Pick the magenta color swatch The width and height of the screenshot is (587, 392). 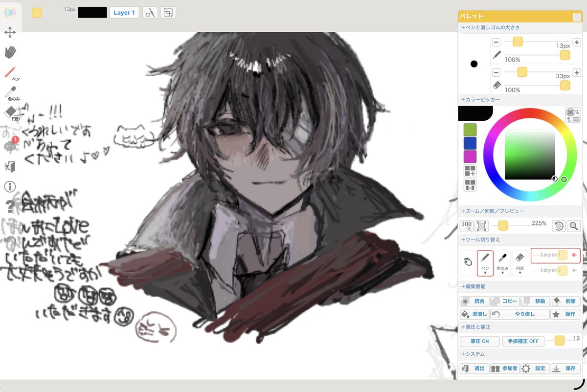(x=470, y=156)
